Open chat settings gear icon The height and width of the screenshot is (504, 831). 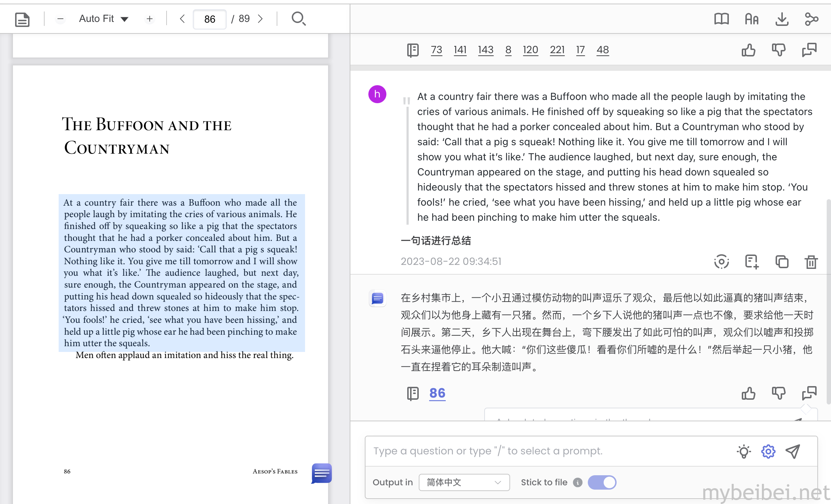768,451
